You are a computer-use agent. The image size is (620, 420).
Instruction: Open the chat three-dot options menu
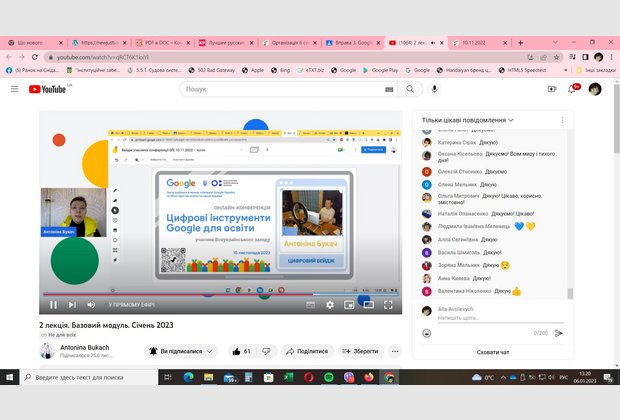(567, 120)
